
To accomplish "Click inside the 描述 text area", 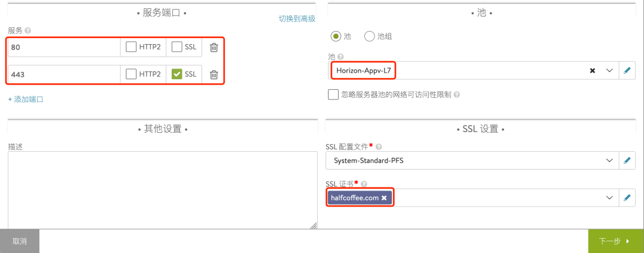I will point(162,189).
